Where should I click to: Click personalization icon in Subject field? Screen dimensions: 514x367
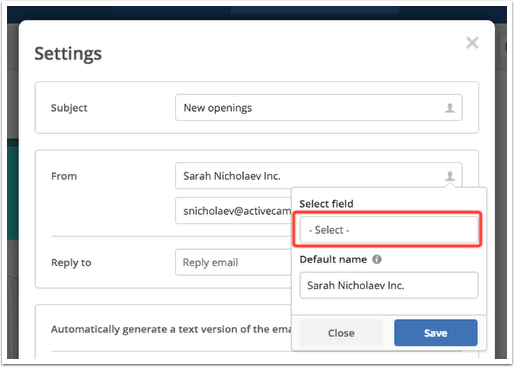(x=450, y=108)
